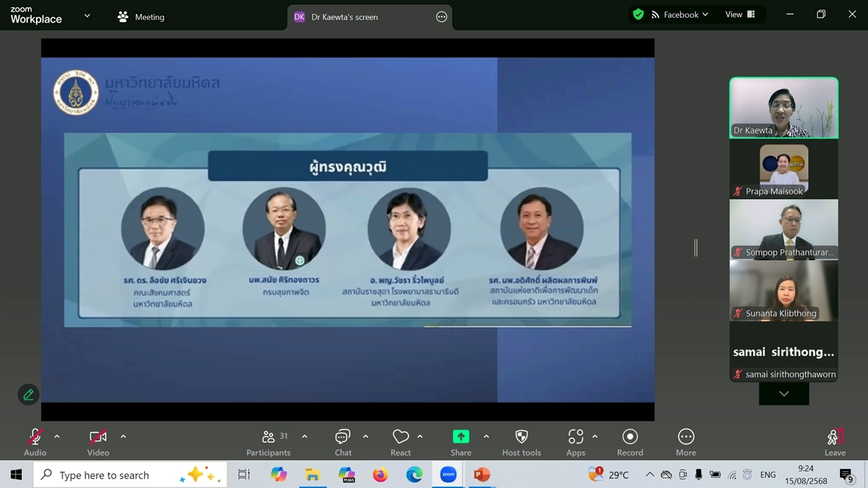The height and width of the screenshot is (488, 868).
Task: Click the panel resize divider handle
Action: coord(696,247)
